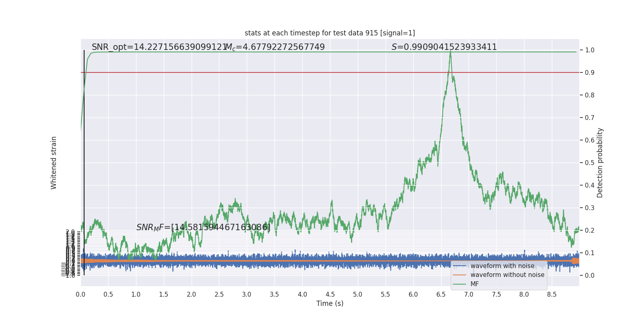Click x-axis tick label 3.5

tap(275, 295)
